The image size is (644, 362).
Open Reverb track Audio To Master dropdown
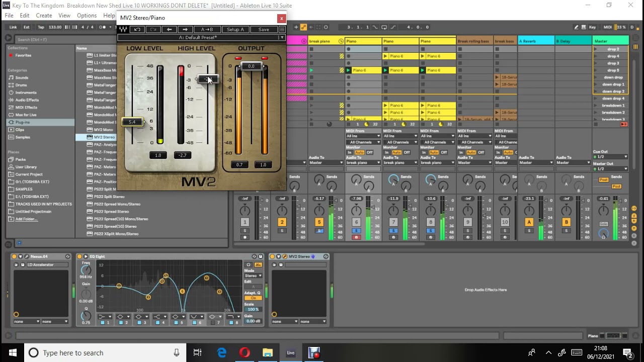[x=536, y=162]
